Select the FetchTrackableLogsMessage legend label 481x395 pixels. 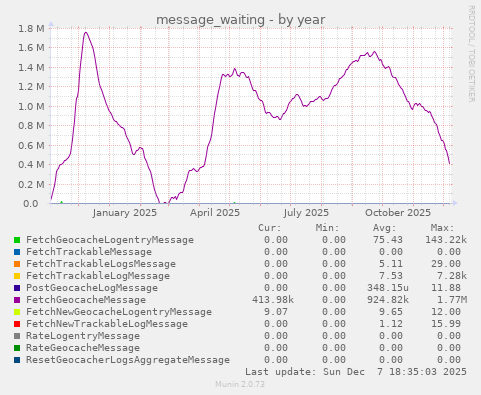(101, 264)
